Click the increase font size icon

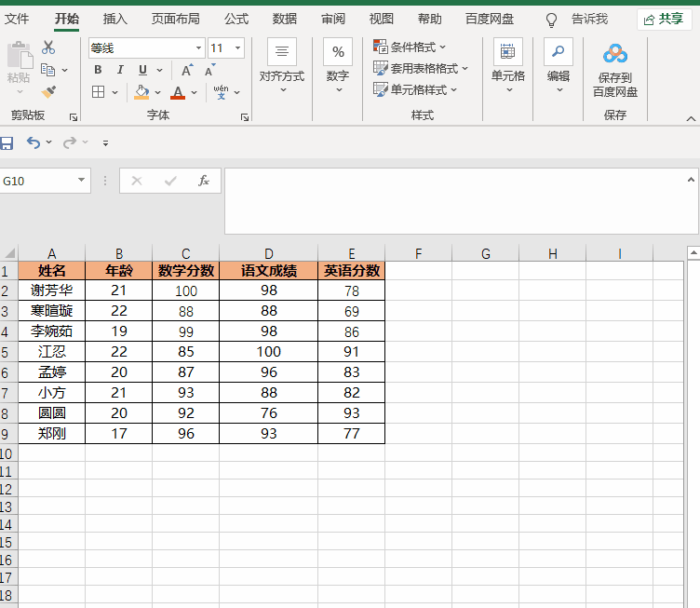pyautogui.click(x=187, y=70)
